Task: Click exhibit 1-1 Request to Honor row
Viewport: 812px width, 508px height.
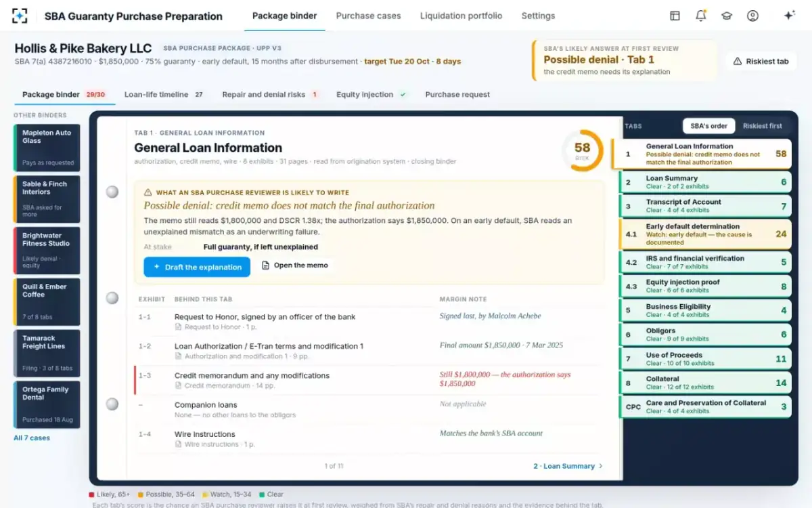Action: click(368, 321)
